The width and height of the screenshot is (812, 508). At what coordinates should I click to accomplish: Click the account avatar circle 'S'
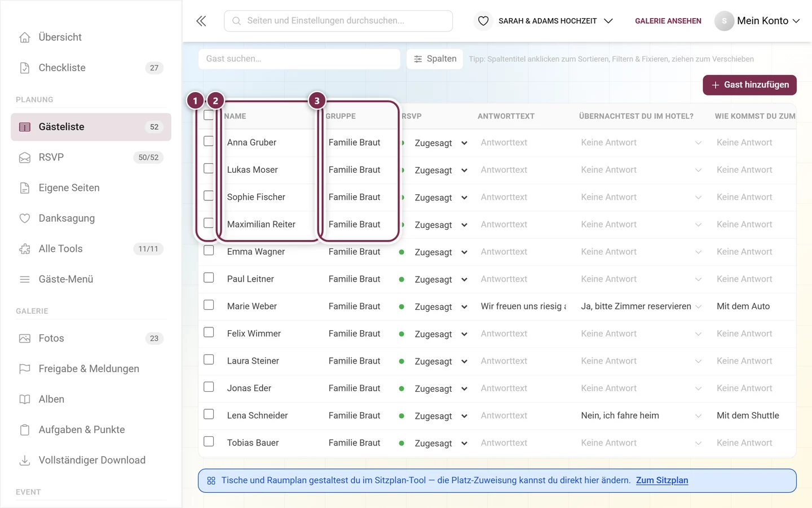coord(724,21)
